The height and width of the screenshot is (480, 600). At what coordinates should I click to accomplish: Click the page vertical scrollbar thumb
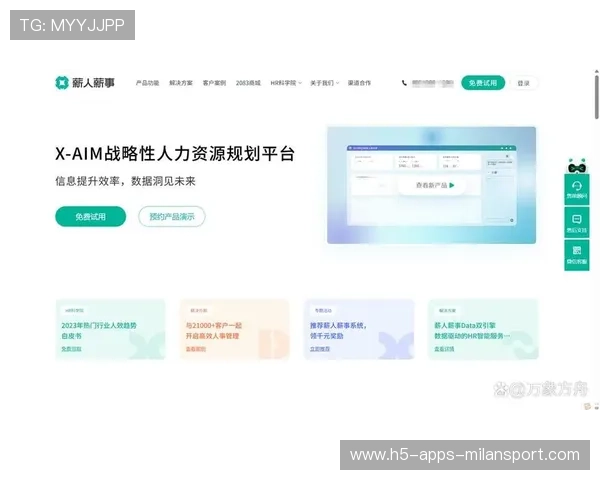597,97
